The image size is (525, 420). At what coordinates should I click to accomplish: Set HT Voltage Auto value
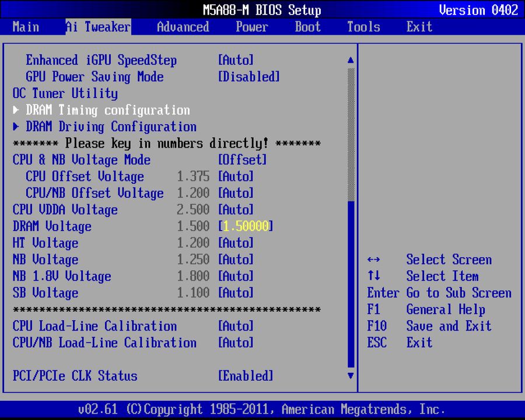coord(236,243)
